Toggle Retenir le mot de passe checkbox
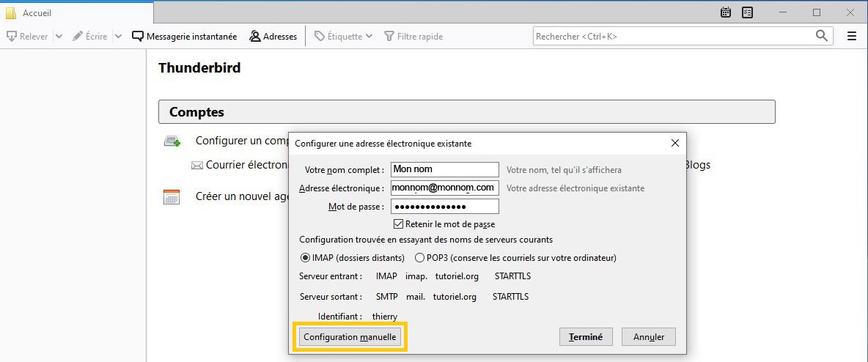Image resolution: width=868 pixels, height=362 pixels. click(x=398, y=224)
